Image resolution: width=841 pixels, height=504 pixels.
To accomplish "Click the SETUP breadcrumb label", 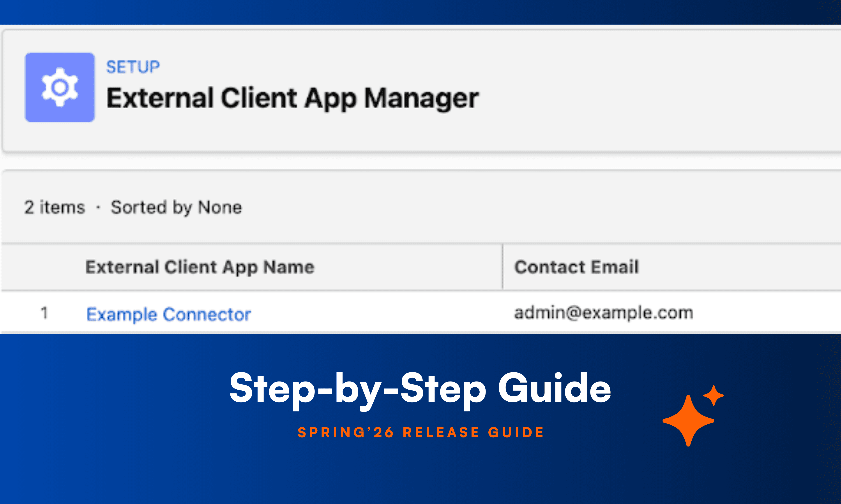I will [x=133, y=67].
